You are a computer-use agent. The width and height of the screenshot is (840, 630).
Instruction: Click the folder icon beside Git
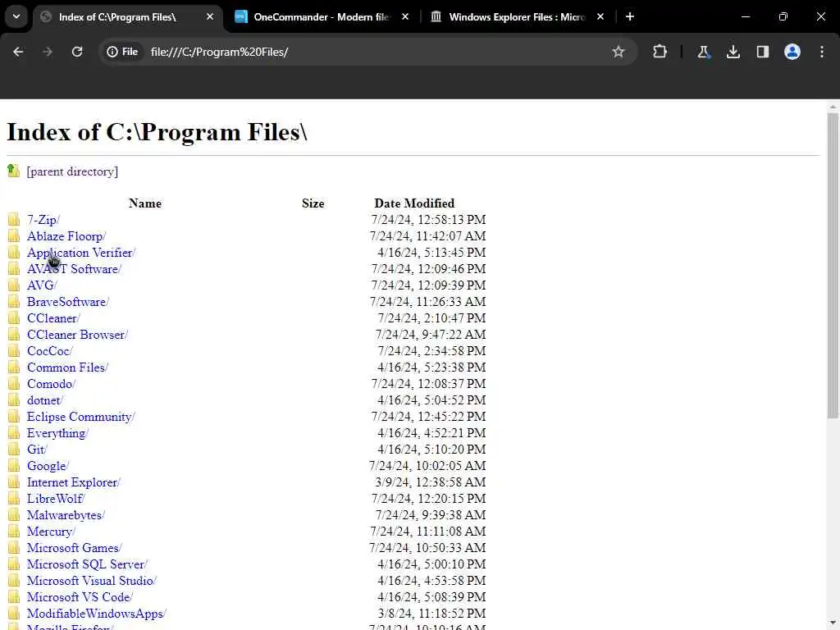pos(14,450)
